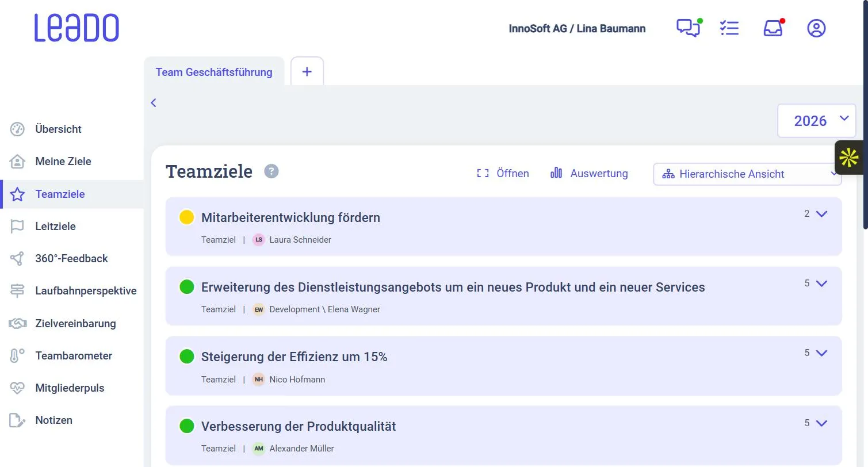Click the Notizen note icon
The width and height of the screenshot is (868, 467).
pos(17,420)
